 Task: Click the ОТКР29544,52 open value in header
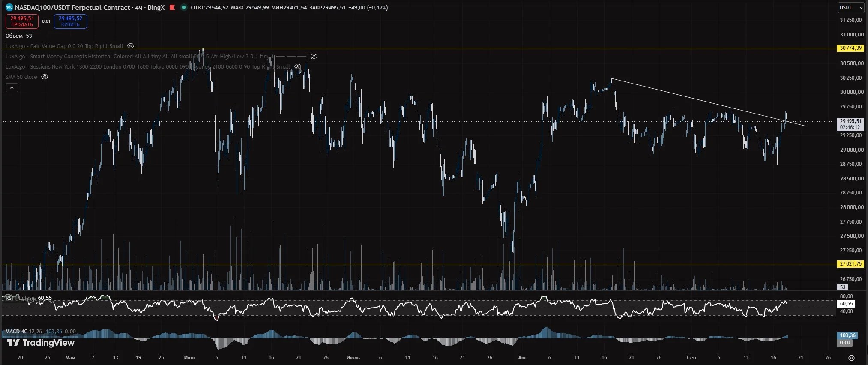[210, 7]
